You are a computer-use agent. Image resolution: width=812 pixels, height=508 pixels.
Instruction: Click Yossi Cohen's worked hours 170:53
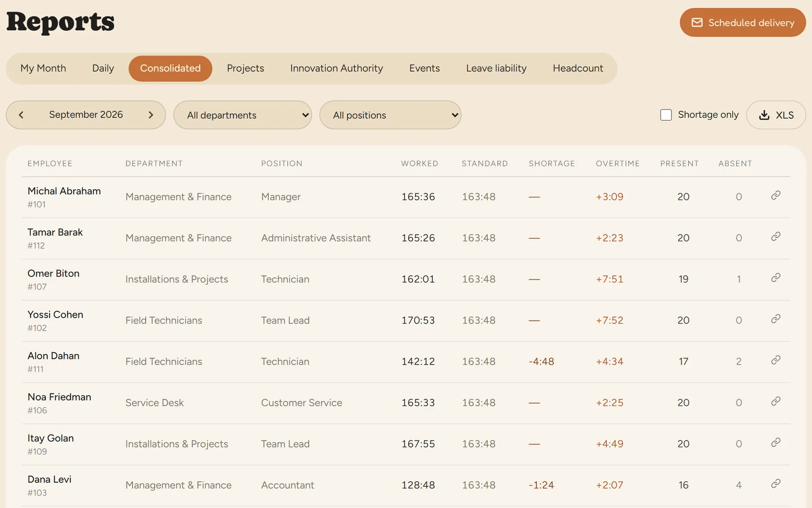click(x=418, y=321)
